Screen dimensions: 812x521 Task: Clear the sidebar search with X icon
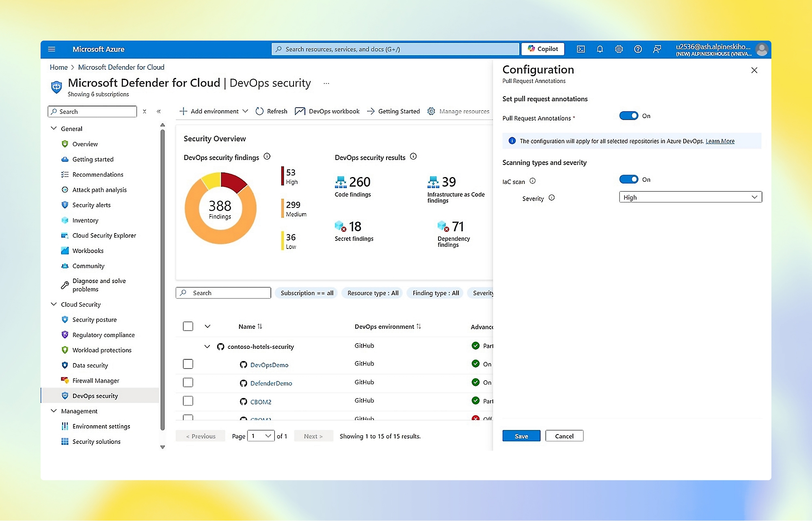(x=145, y=111)
